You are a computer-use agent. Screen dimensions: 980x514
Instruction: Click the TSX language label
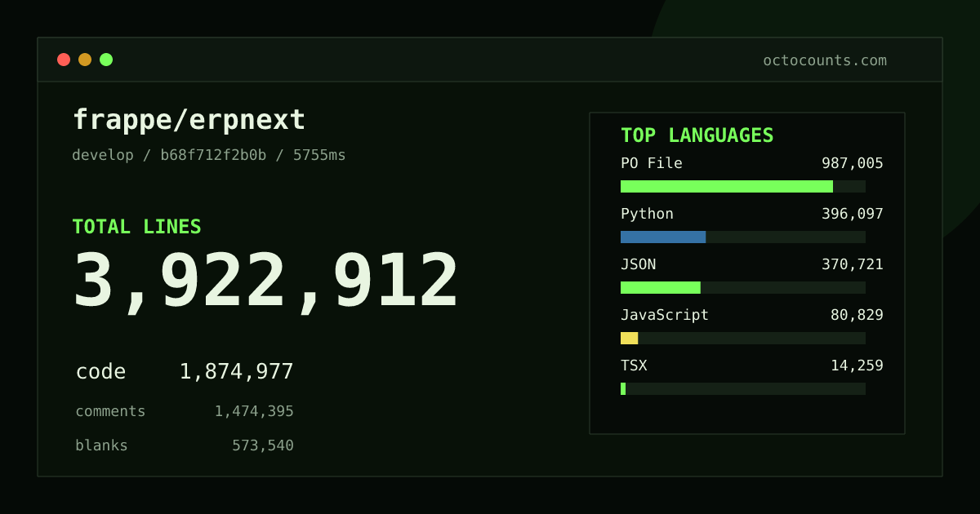[634, 366]
